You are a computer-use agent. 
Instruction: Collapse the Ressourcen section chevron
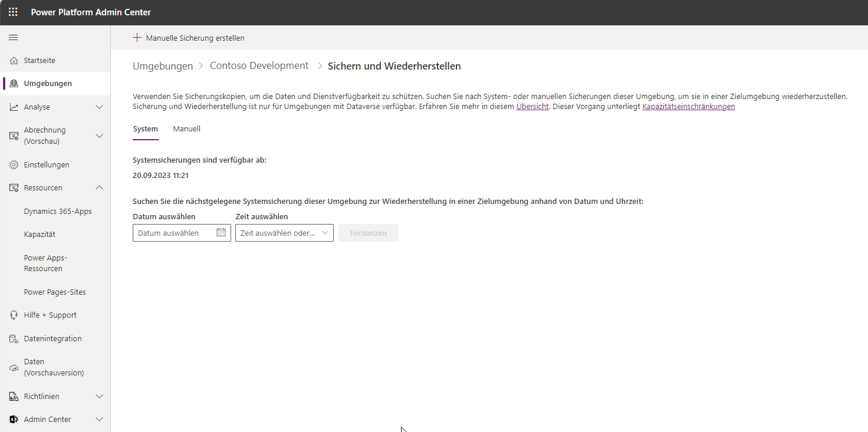pos(99,188)
